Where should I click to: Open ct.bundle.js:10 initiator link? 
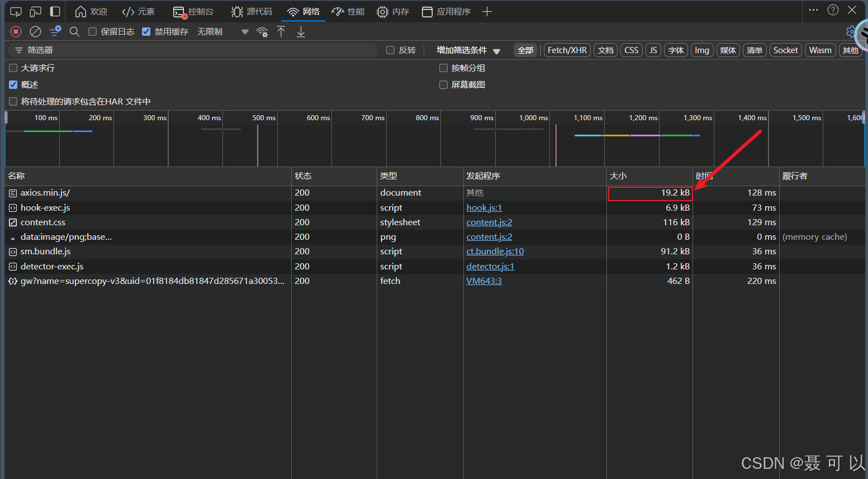tap(495, 252)
